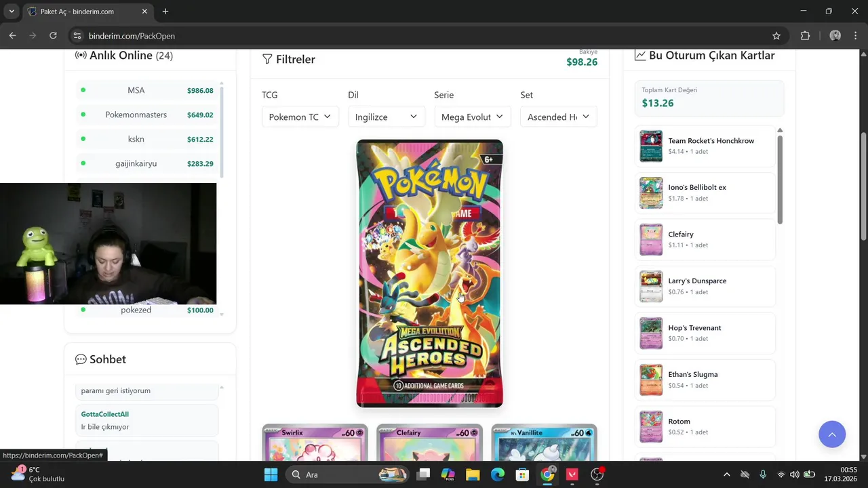Click the Bu Oturum Çıkan Kartlar chart icon
Screen dimensions: 868x488
pos(640,56)
